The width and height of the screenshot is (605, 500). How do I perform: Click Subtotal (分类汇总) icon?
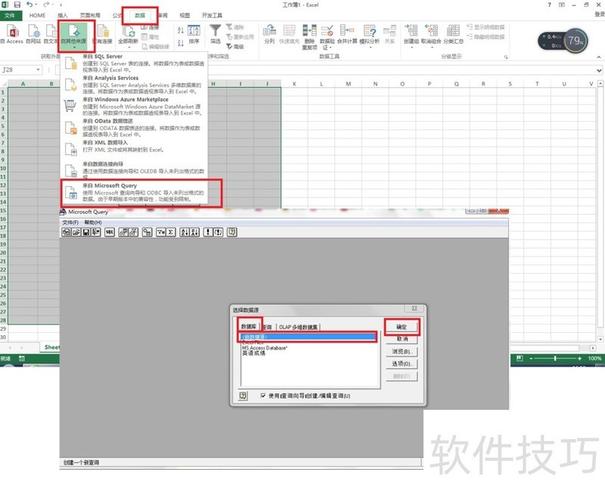453,34
